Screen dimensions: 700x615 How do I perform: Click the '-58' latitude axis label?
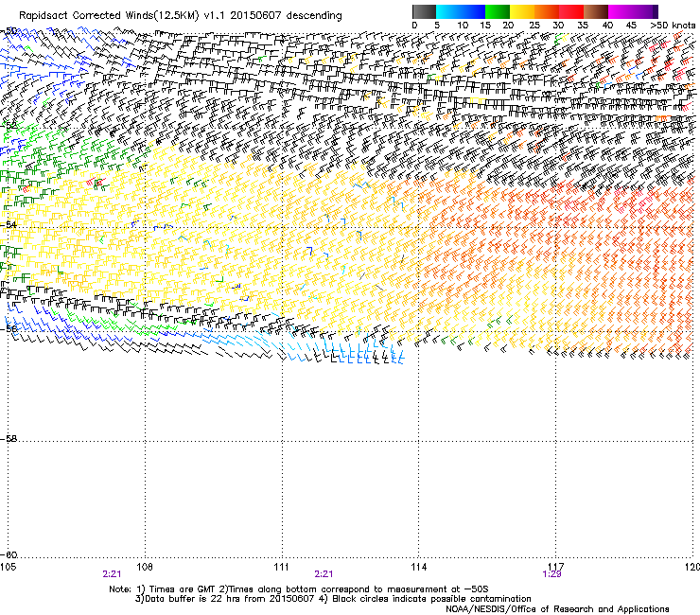click(x=9, y=439)
